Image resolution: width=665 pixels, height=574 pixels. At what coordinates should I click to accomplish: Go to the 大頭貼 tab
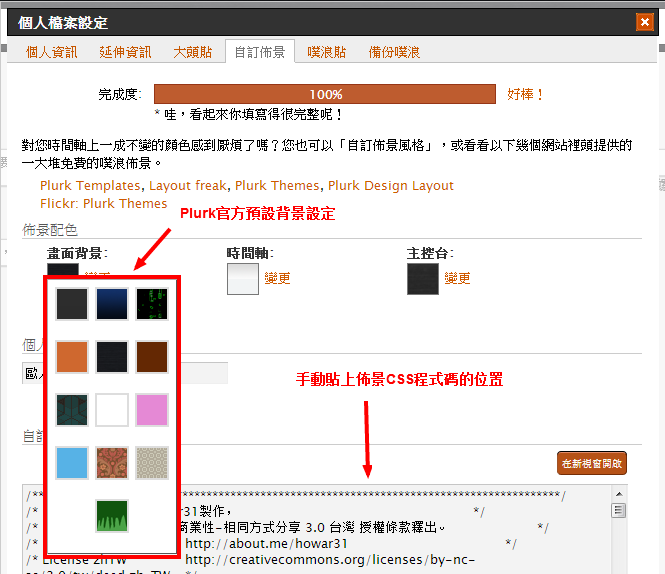click(x=192, y=52)
